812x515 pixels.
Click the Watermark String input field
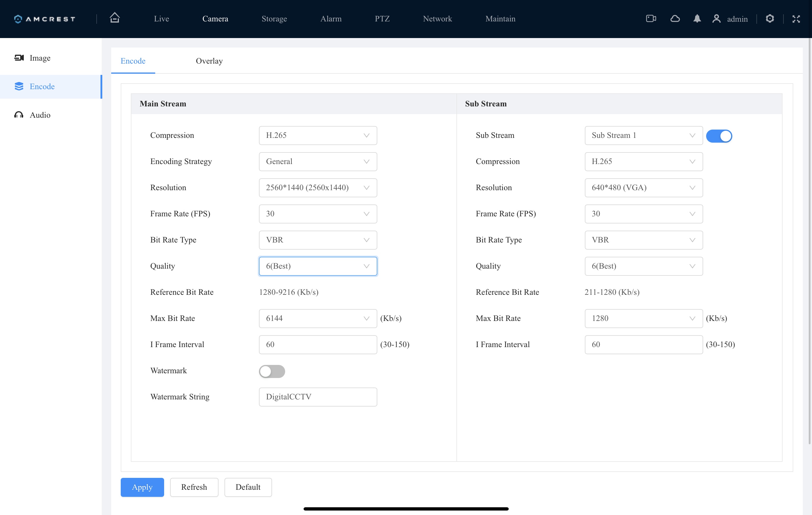[x=318, y=397]
